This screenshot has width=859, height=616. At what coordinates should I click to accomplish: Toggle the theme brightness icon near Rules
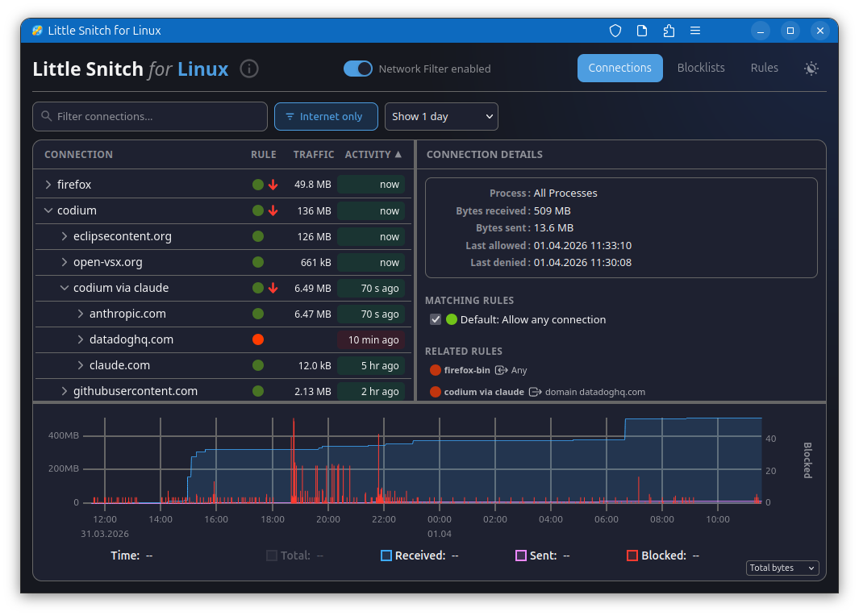811,69
